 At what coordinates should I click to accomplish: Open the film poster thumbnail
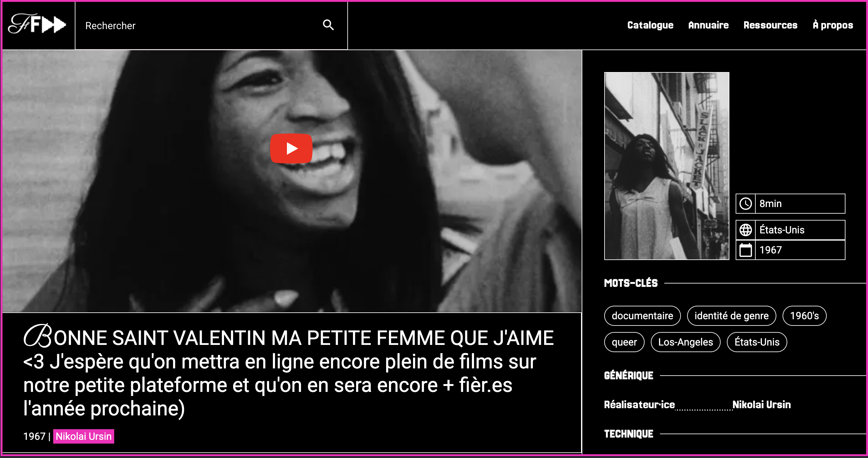(x=666, y=166)
